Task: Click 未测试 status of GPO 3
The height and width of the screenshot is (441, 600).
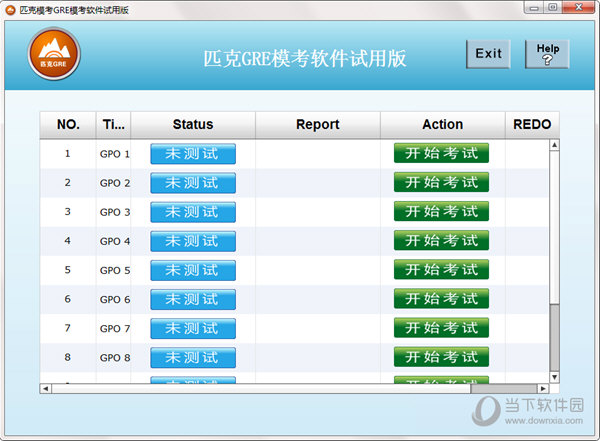Action: pyautogui.click(x=193, y=212)
